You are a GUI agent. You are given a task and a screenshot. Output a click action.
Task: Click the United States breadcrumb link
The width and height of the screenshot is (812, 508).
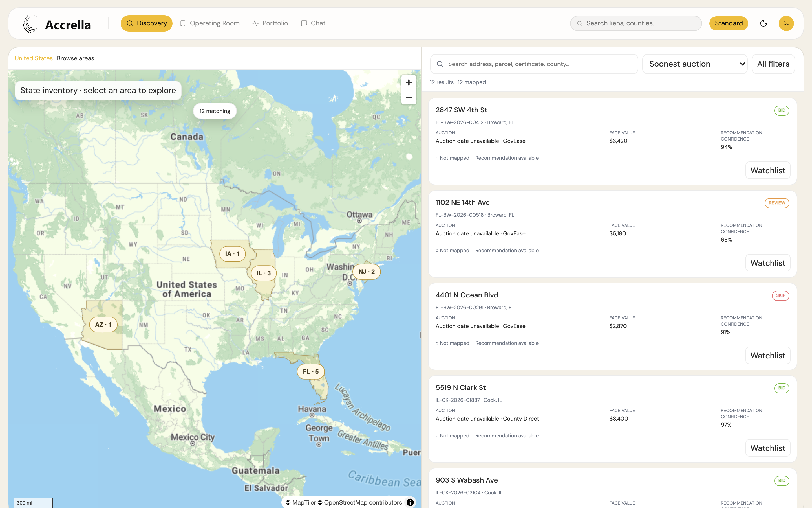click(34, 58)
